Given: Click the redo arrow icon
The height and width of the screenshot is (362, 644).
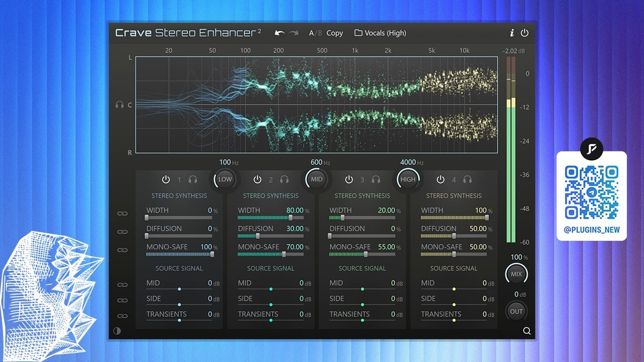Looking at the screenshot, I should tap(294, 33).
